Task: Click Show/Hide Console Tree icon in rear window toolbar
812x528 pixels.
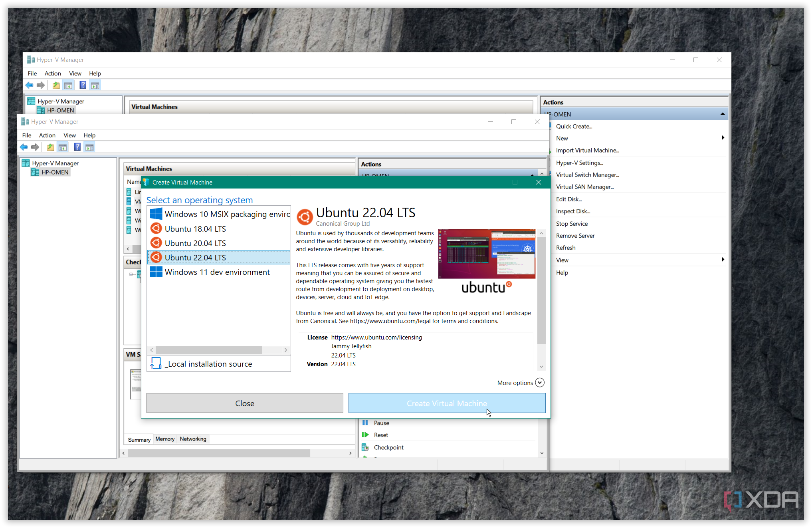Action: tap(68, 85)
